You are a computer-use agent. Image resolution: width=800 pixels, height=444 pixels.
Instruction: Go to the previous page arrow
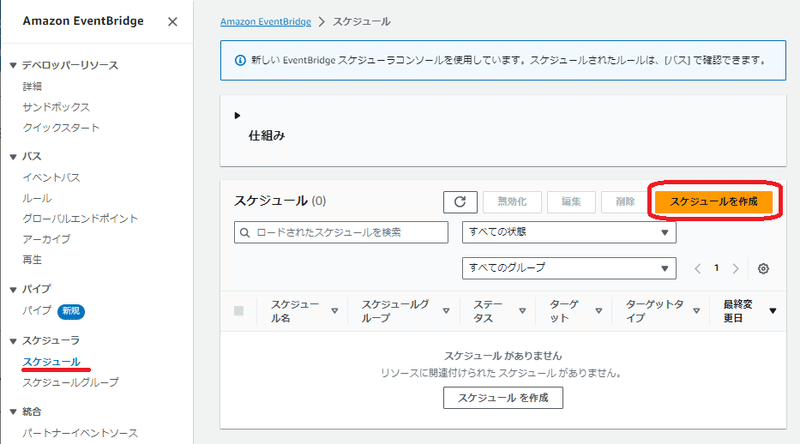[698, 268]
